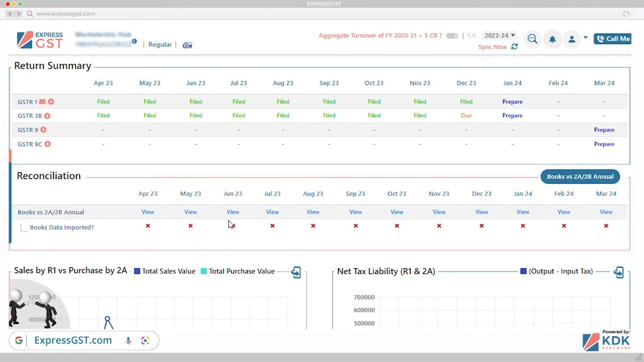Open the notifications bell icon
The height and width of the screenshot is (362, 644).
[552, 39]
